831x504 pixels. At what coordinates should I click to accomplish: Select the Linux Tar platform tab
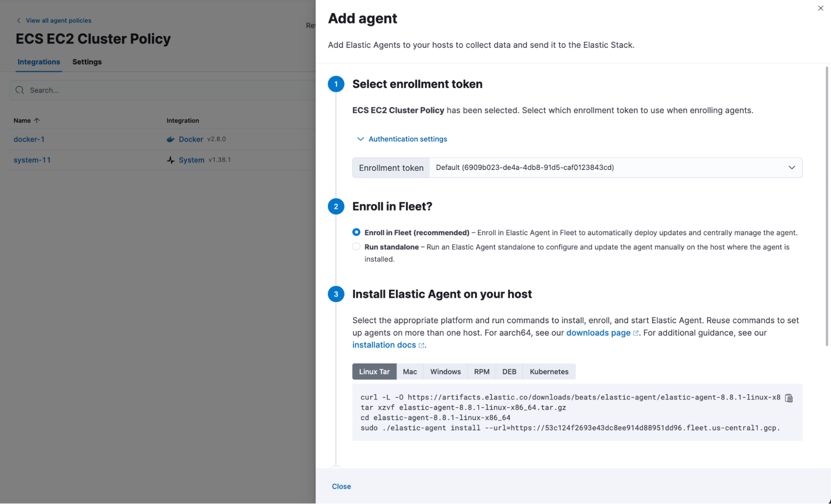click(374, 371)
